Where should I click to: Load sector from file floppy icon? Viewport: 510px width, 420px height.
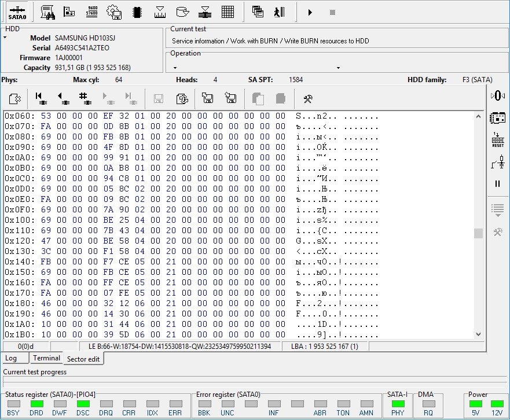(230, 98)
